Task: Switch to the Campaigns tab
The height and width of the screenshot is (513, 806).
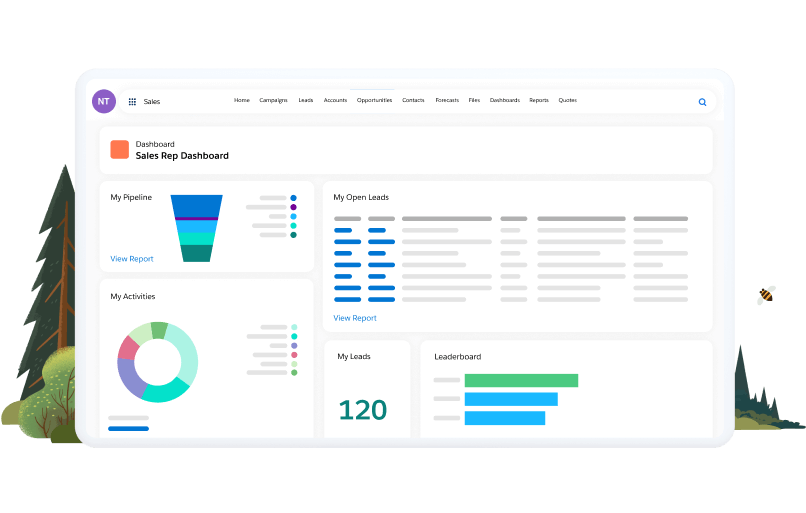Action: [273, 100]
